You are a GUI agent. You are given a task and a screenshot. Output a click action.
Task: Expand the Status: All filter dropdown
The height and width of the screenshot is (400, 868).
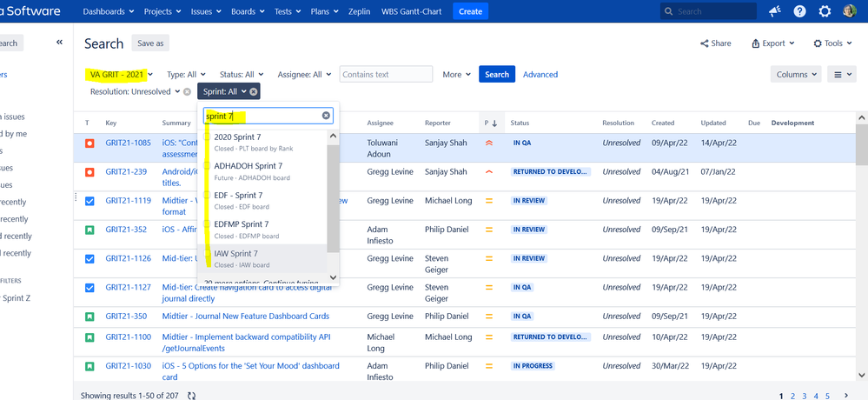point(242,75)
